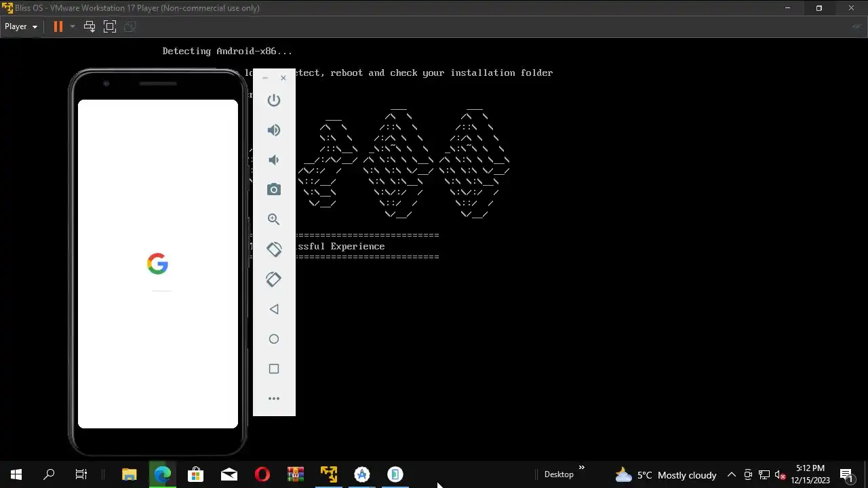Take a screenshot with emulator camera icon
The height and width of the screenshot is (488, 868).
click(274, 190)
